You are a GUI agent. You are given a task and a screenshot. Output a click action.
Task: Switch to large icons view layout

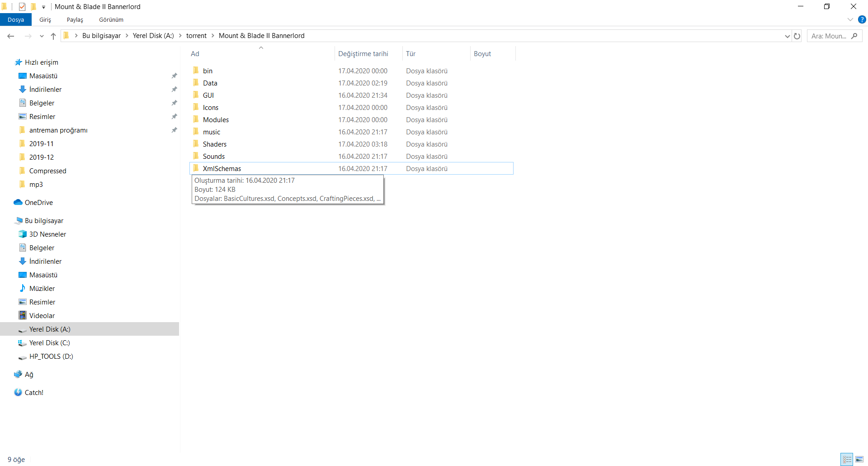pos(859,459)
